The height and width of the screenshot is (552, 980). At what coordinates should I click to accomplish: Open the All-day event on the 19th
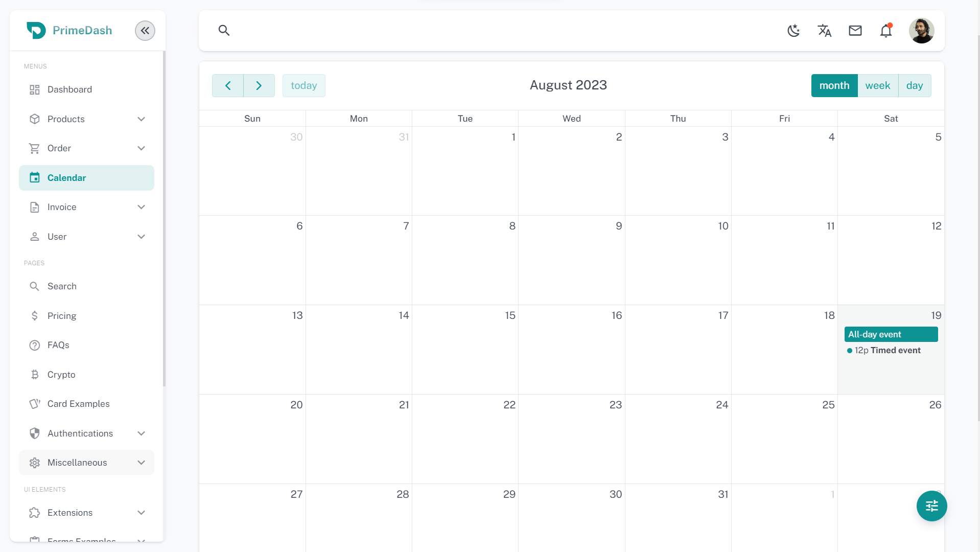pyautogui.click(x=891, y=334)
